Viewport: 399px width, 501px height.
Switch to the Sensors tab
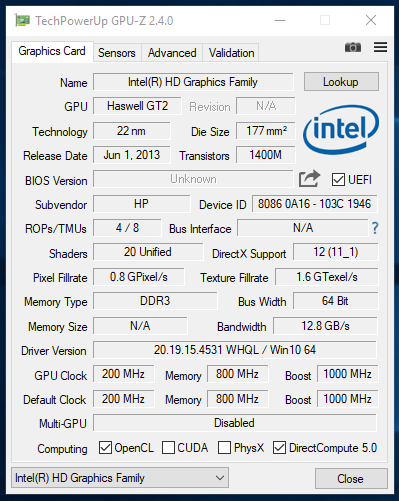pyautogui.click(x=117, y=53)
